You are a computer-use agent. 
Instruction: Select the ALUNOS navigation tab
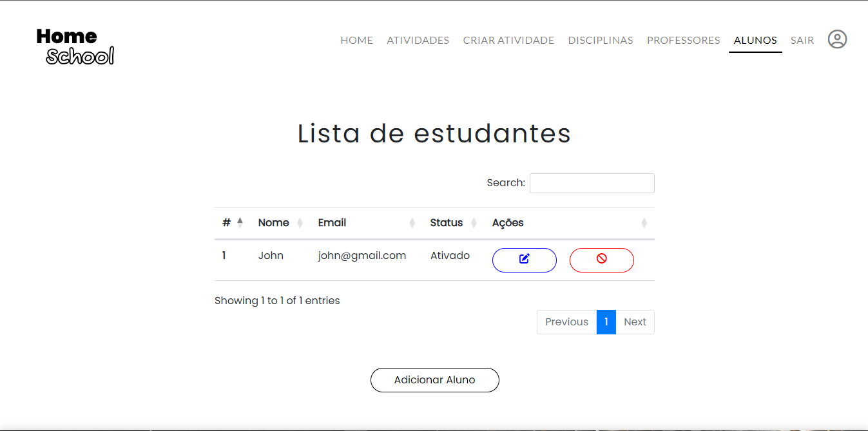click(x=755, y=40)
